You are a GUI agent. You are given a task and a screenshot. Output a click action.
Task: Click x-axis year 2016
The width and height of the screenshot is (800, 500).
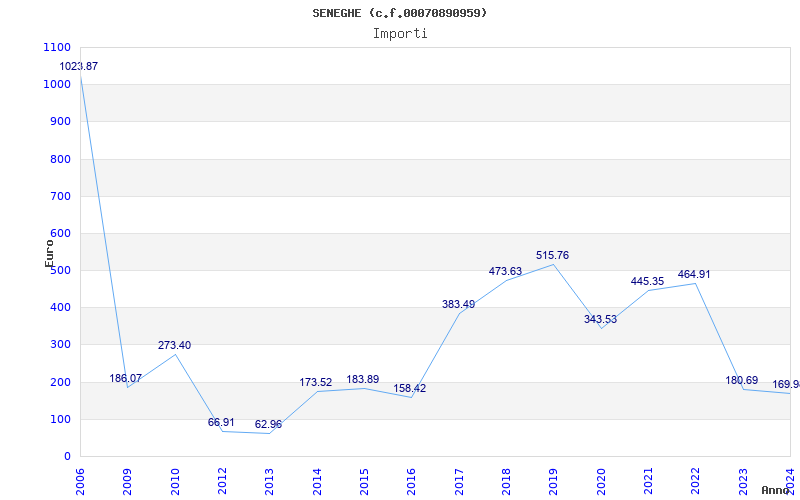(411, 482)
